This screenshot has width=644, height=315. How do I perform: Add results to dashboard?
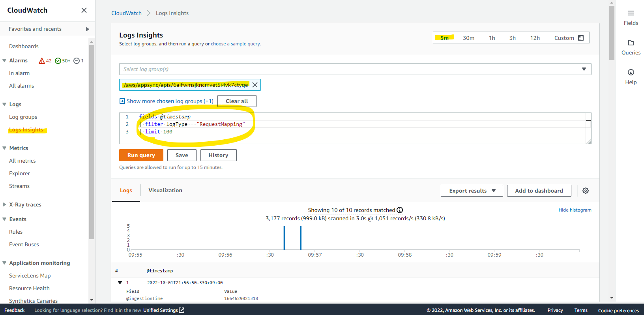pyautogui.click(x=539, y=191)
